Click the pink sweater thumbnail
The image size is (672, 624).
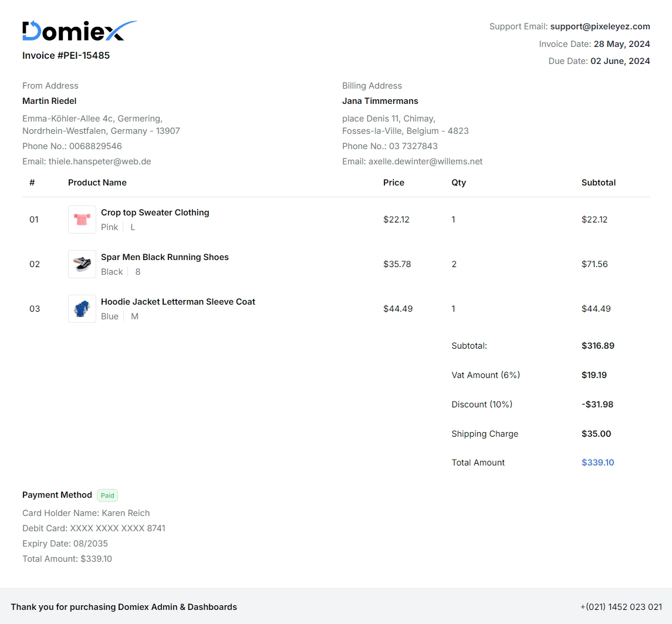[82, 219]
